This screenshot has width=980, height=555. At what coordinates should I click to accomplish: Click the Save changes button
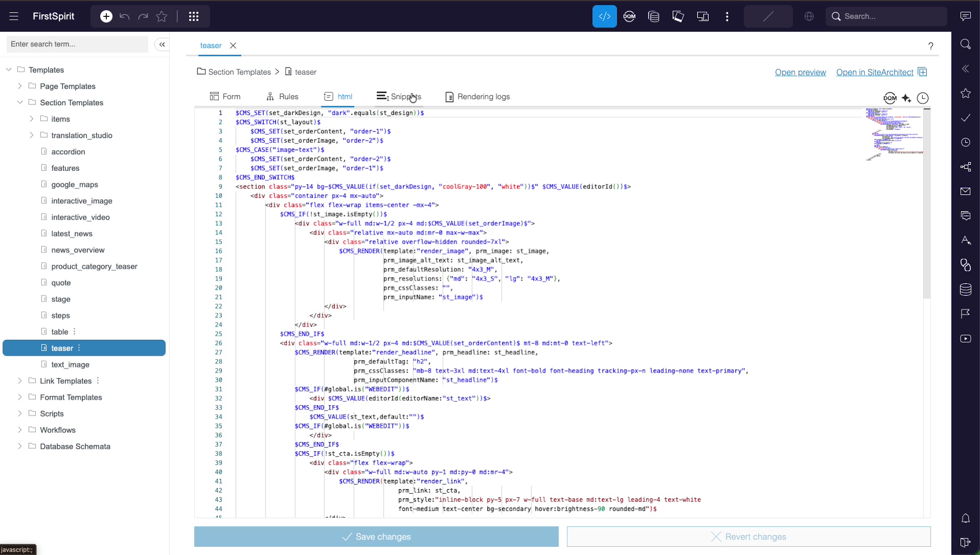tap(376, 537)
